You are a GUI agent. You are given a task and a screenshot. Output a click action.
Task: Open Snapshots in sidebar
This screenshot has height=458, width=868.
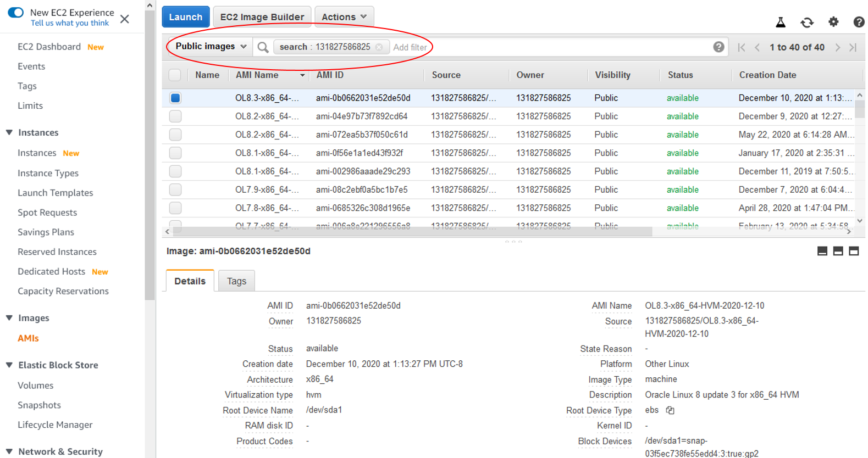click(39, 405)
